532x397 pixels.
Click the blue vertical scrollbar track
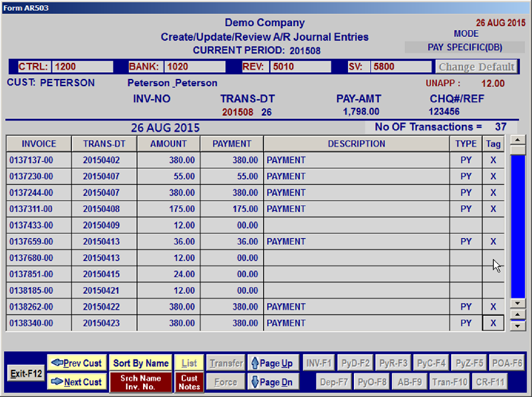pos(518,226)
